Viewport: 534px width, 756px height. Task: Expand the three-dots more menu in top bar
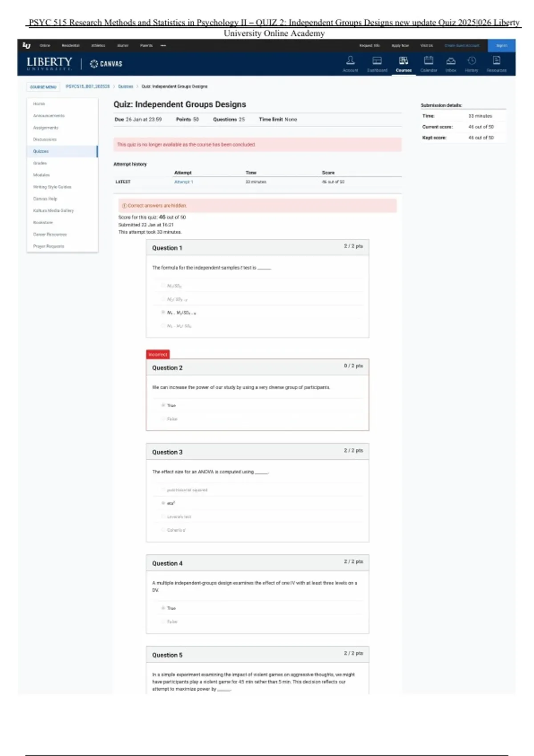[x=163, y=45]
